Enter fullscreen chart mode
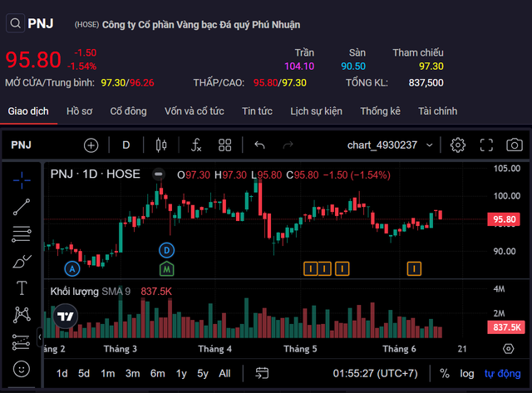532x393 pixels. [x=486, y=145]
